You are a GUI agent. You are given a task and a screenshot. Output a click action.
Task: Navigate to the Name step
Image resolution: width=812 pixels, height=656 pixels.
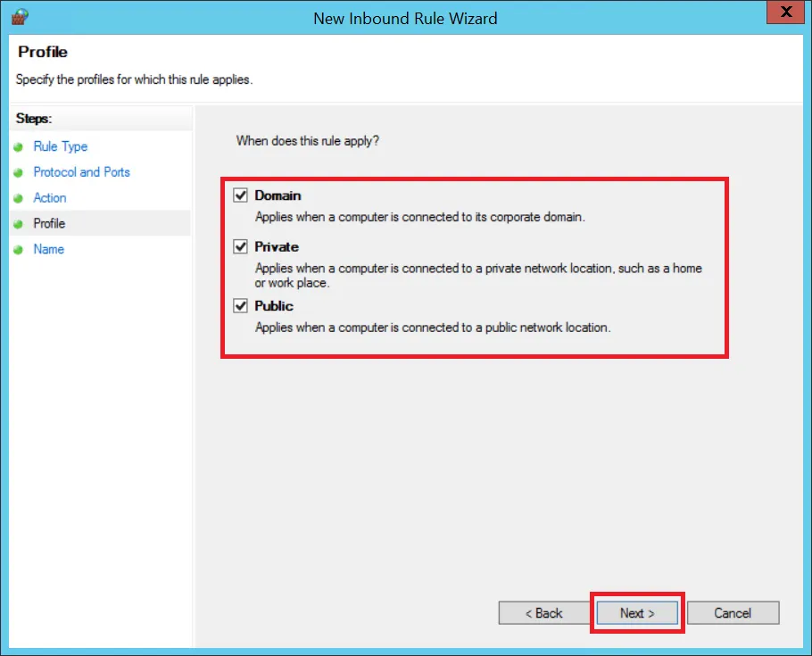coord(49,249)
